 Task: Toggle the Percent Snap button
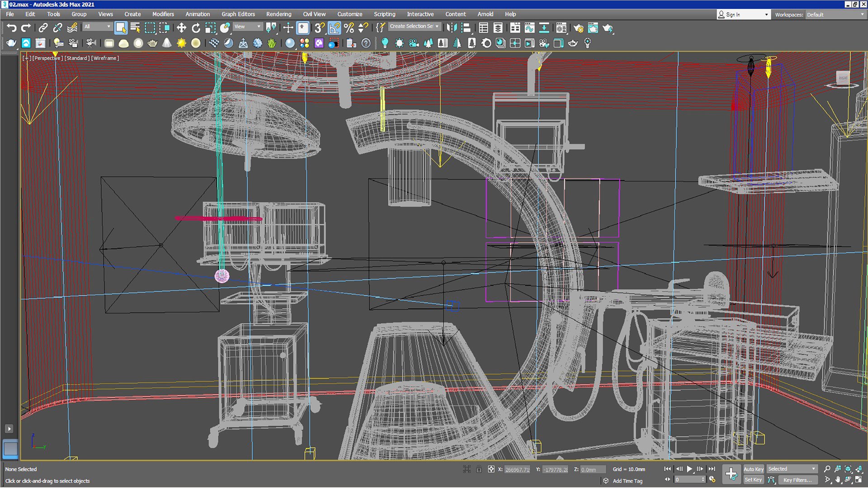349,28
